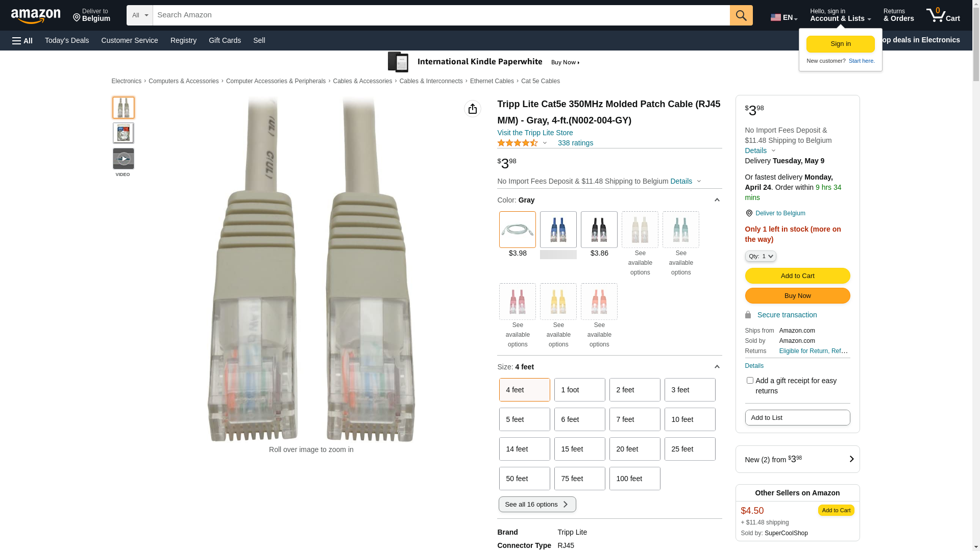
Task: Click the share icon above the title
Action: click(x=472, y=109)
